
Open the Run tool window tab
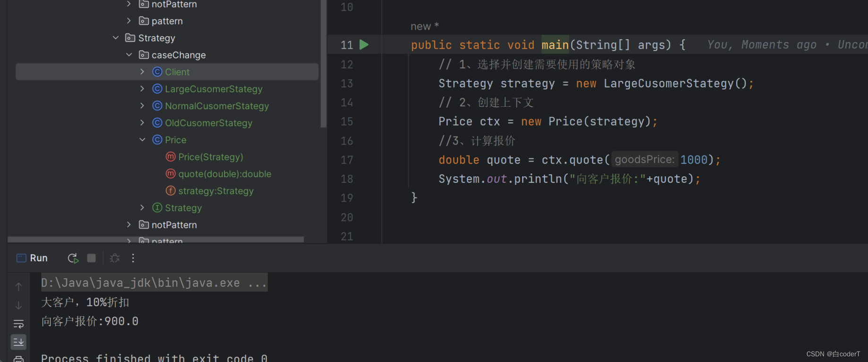click(x=32, y=258)
